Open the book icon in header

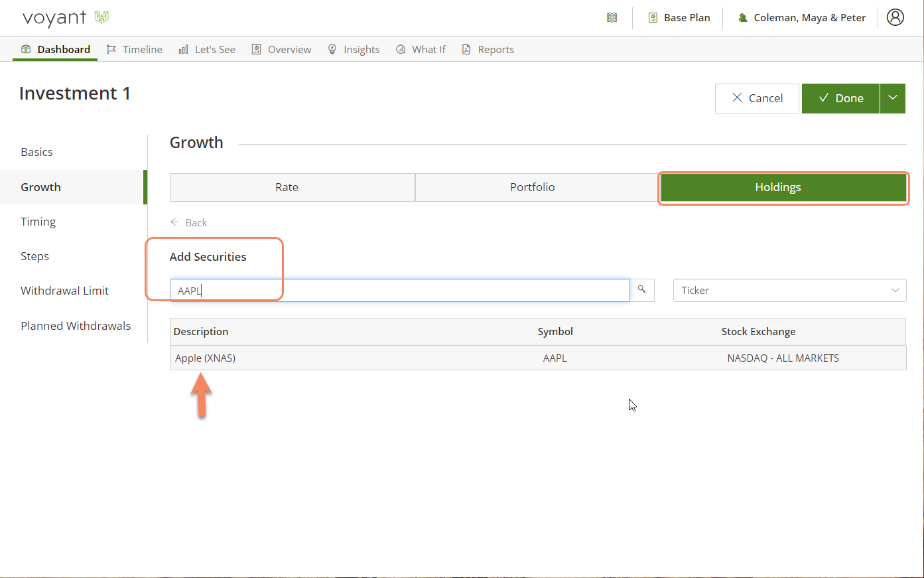(612, 18)
